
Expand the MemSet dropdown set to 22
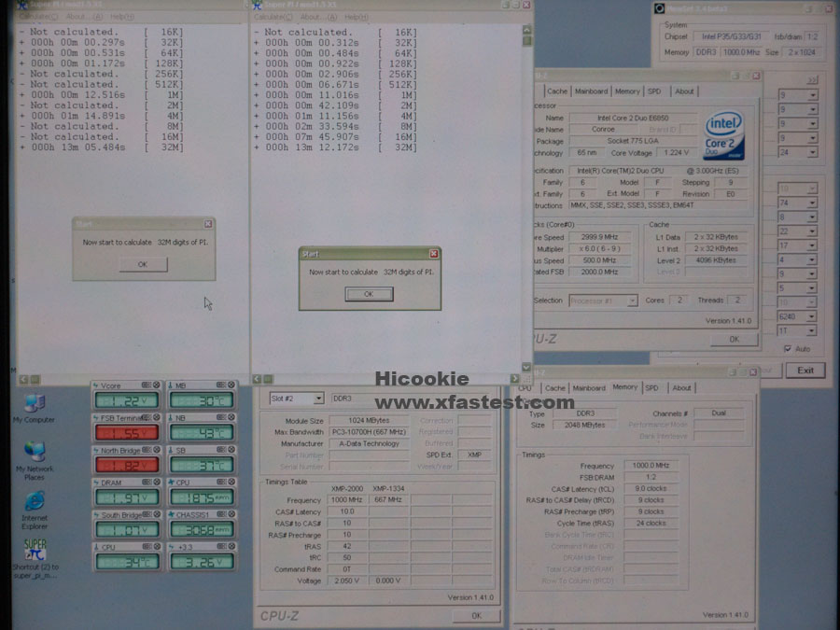[813, 231]
